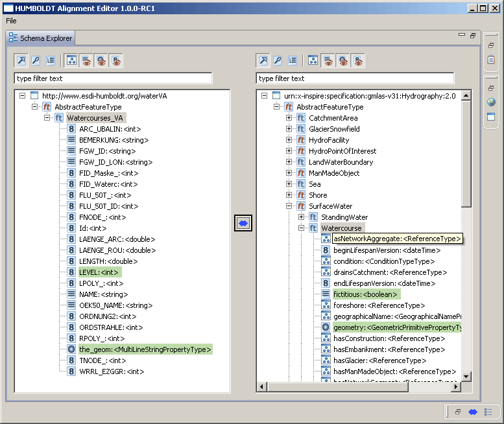Select hasEmbankment ReferenceType property
The image size is (504, 424).
click(x=389, y=349)
